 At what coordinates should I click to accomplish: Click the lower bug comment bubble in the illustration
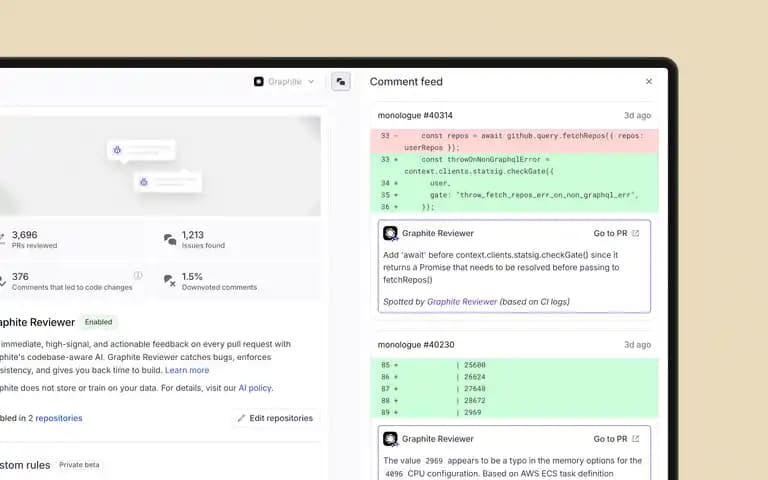168,182
